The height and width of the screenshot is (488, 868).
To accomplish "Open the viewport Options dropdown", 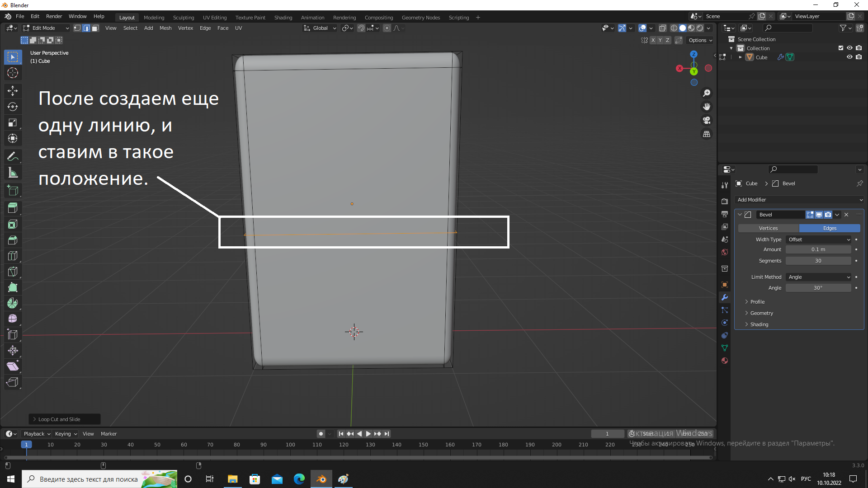I will (700, 40).
